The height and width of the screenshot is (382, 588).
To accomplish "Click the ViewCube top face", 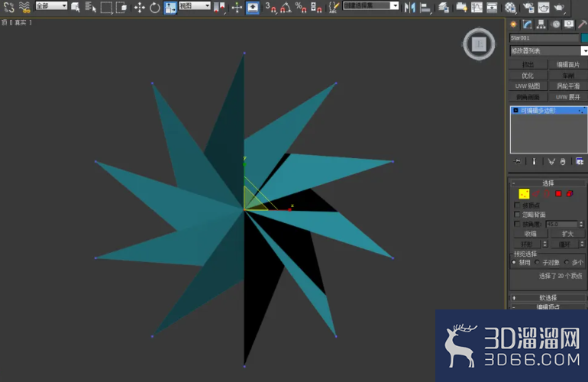I will point(479,44).
